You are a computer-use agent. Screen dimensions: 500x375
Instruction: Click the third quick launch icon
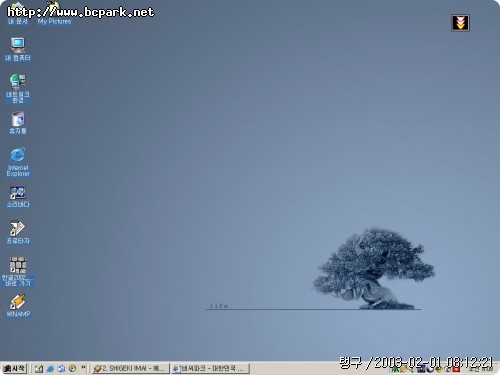[61, 368]
